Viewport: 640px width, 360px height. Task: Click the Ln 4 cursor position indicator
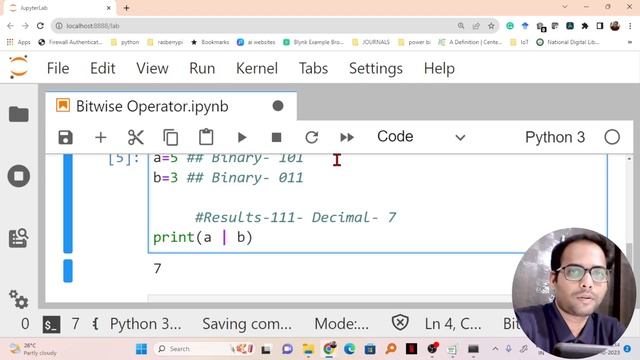tap(453, 324)
